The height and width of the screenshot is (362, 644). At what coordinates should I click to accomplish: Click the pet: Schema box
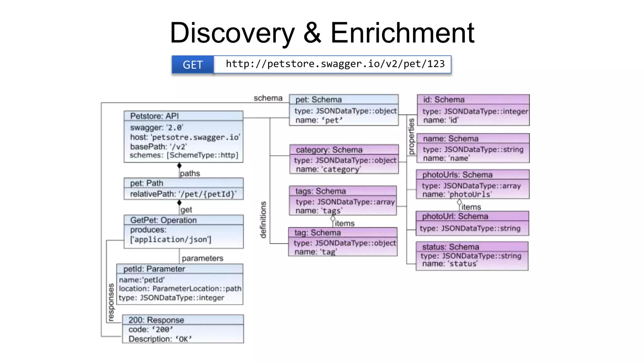click(x=344, y=110)
